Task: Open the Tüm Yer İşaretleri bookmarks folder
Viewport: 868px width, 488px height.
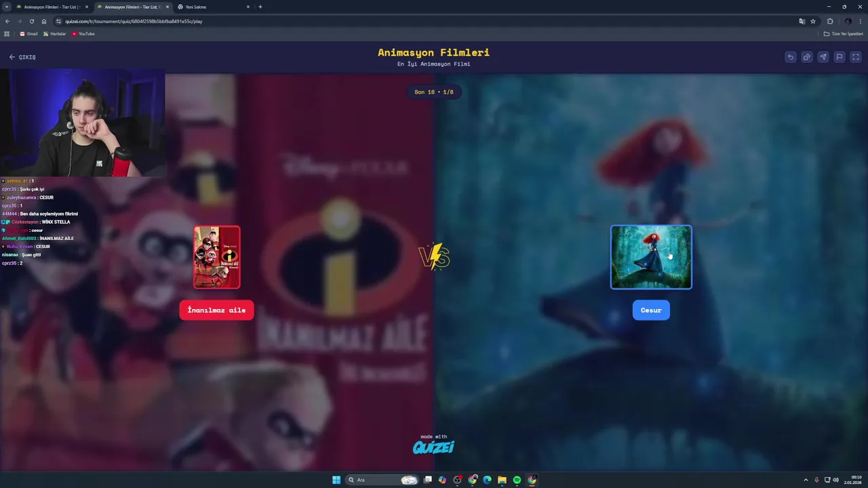Action: tap(844, 34)
